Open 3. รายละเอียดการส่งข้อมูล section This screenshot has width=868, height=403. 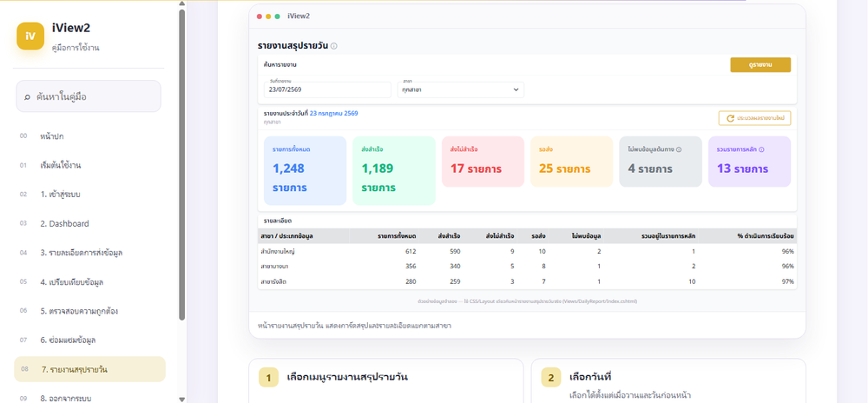pos(89,253)
